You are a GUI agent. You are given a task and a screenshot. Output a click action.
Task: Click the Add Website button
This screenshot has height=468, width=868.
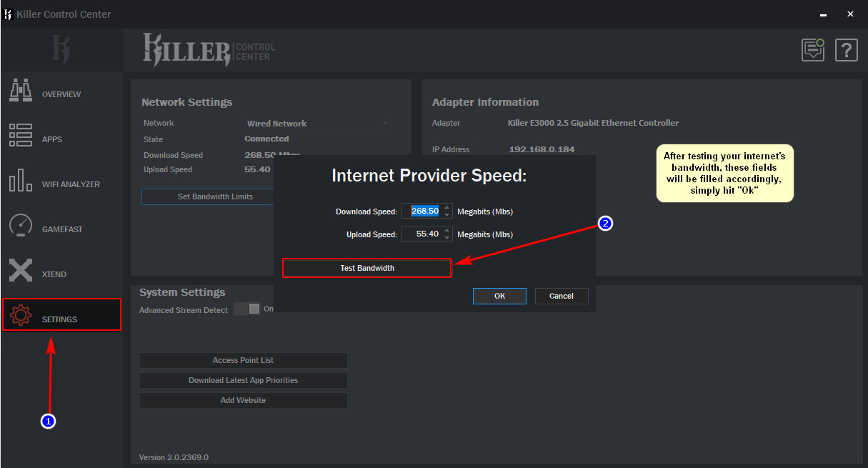(x=243, y=400)
